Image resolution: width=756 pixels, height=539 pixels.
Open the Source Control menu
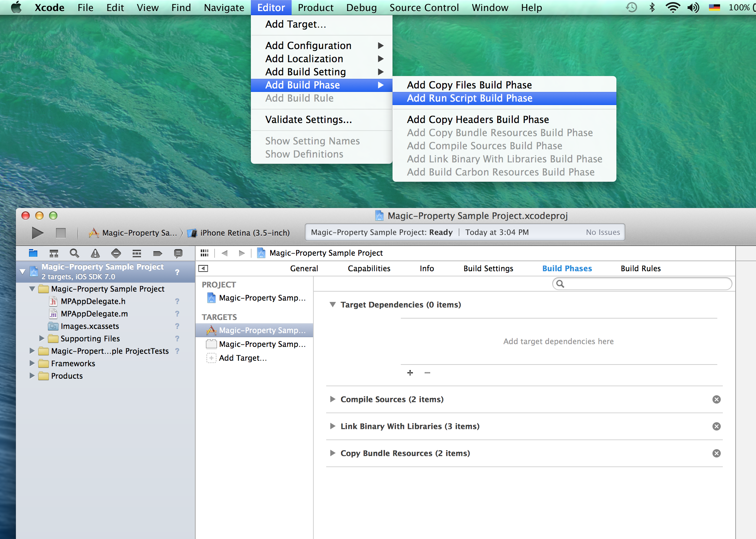424,7
